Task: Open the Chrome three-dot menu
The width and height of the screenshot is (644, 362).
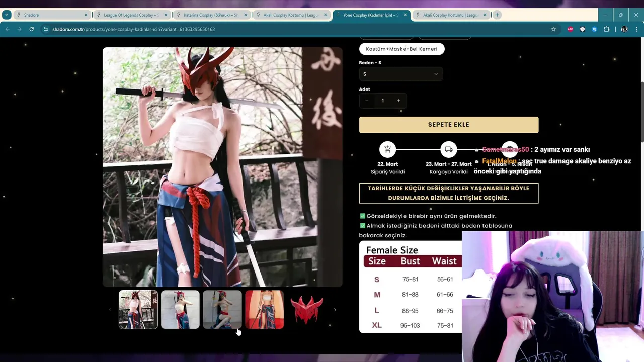Action: tap(636, 29)
